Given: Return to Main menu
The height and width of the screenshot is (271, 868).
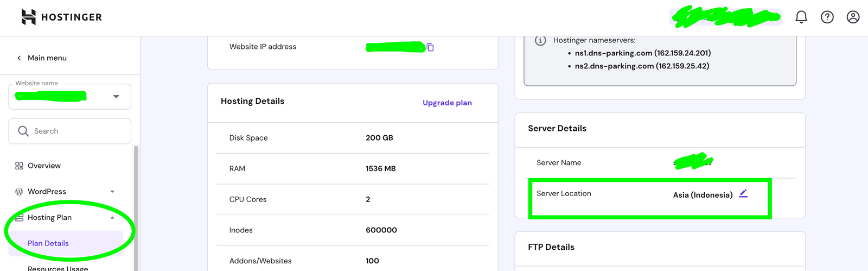Looking at the screenshot, I should tap(47, 58).
